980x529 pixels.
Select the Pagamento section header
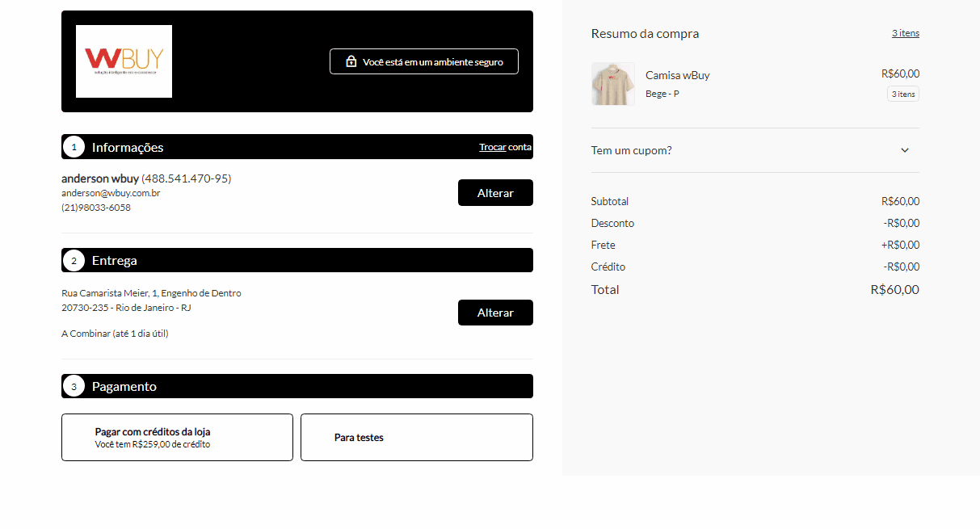(124, 387)
